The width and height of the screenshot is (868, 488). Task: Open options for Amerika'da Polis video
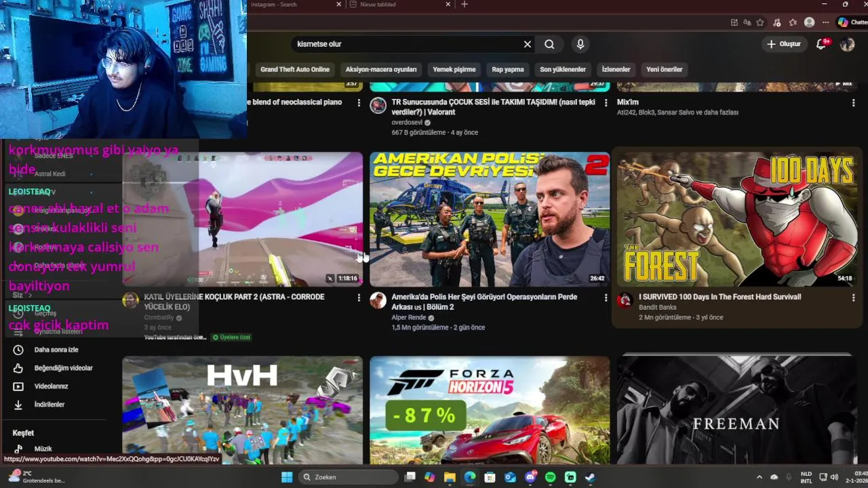pos(606,298)
